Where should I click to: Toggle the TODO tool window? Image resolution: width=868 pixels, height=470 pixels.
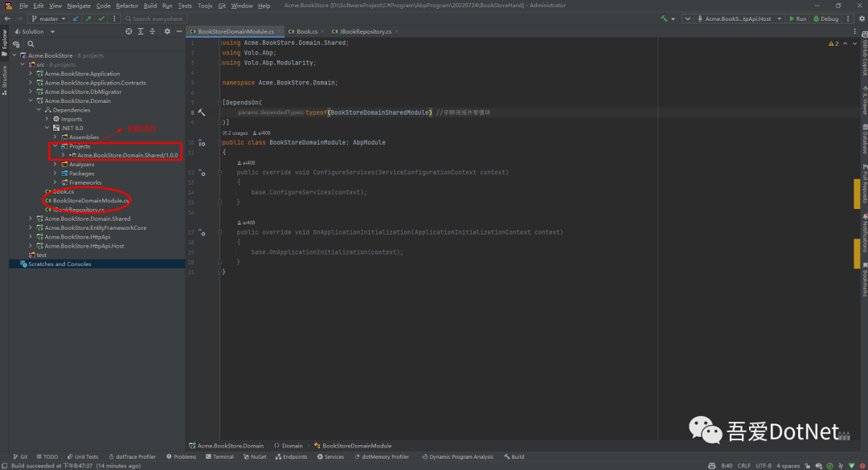point(47,456)
